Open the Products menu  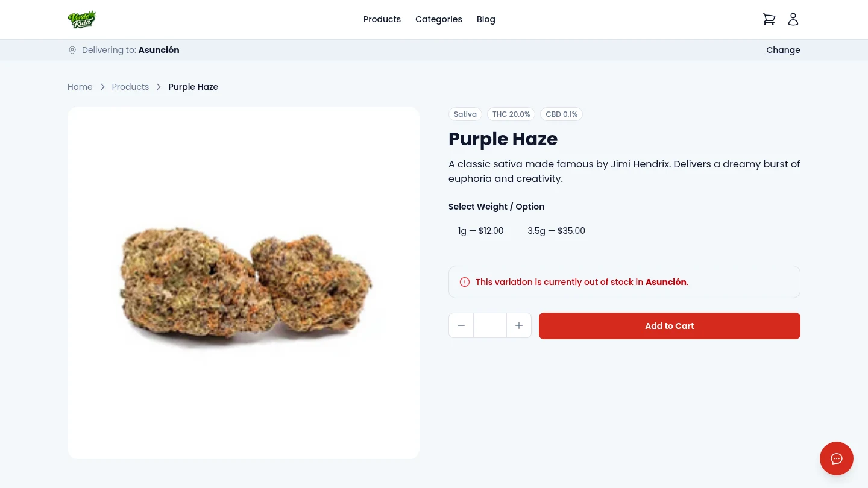[382, 19]
